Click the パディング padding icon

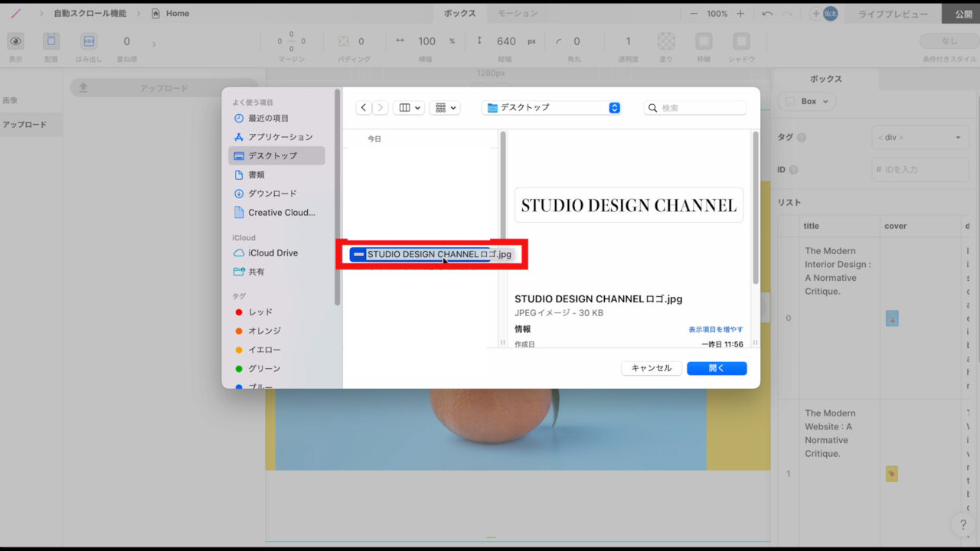pos(344,41)
